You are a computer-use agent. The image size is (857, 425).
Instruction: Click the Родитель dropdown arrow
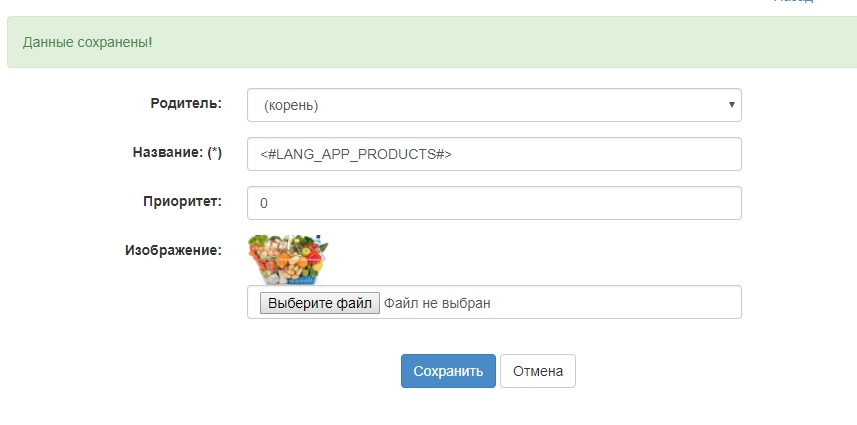pos(732,104)
